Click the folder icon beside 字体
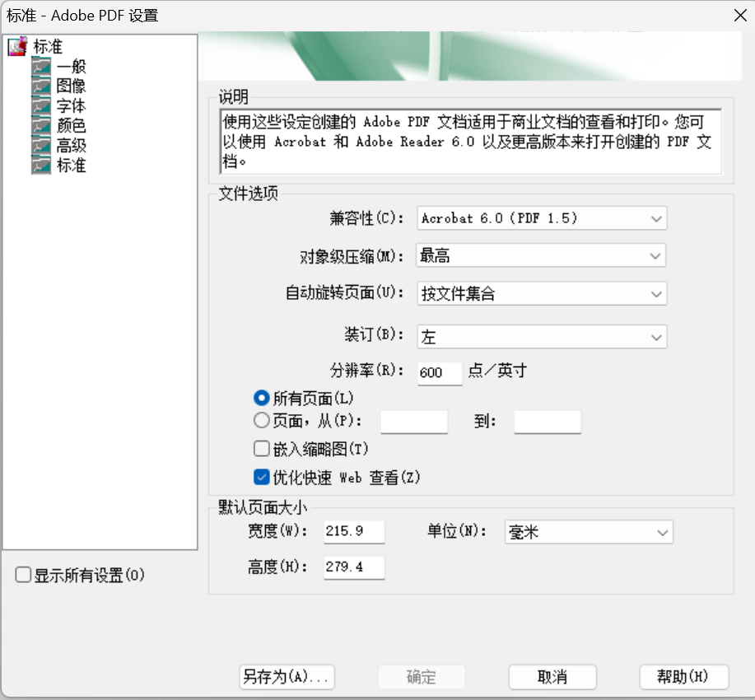The image size is (755, 700). 41,105
